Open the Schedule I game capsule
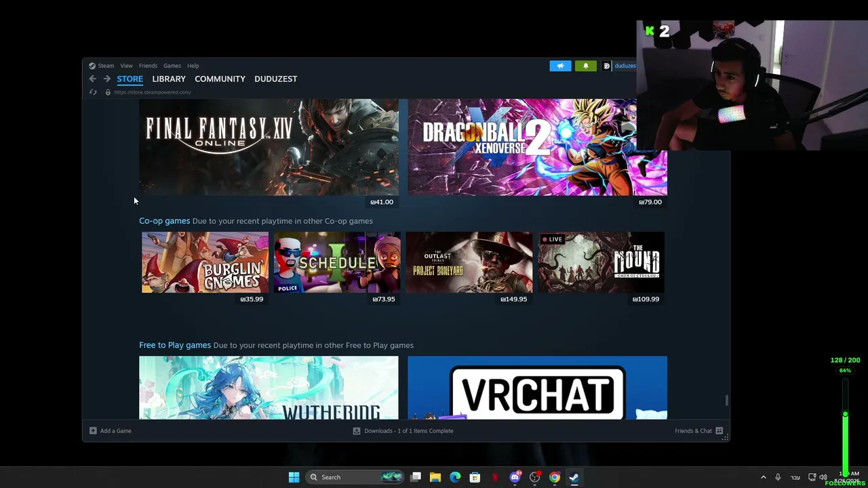 (337, 262)
